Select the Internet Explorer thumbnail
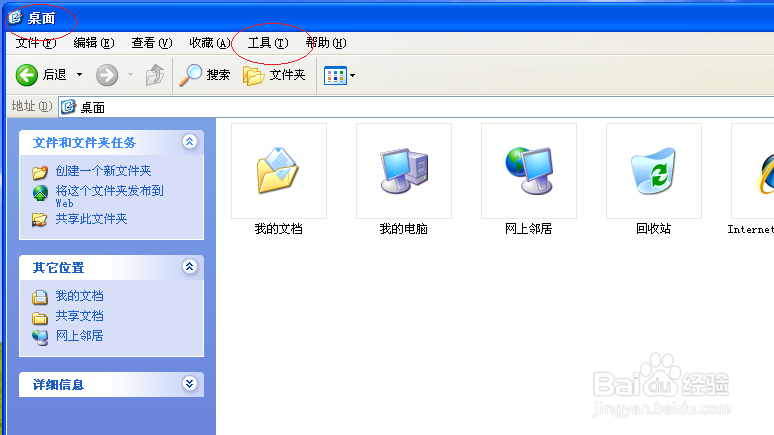The height and width of the screenshot is (435, 774). pyautogui.click(x=753, y=171)
